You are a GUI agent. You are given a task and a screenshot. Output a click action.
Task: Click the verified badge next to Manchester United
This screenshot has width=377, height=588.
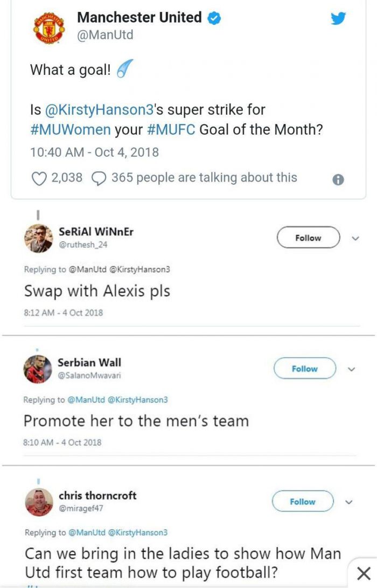[214, 18]
